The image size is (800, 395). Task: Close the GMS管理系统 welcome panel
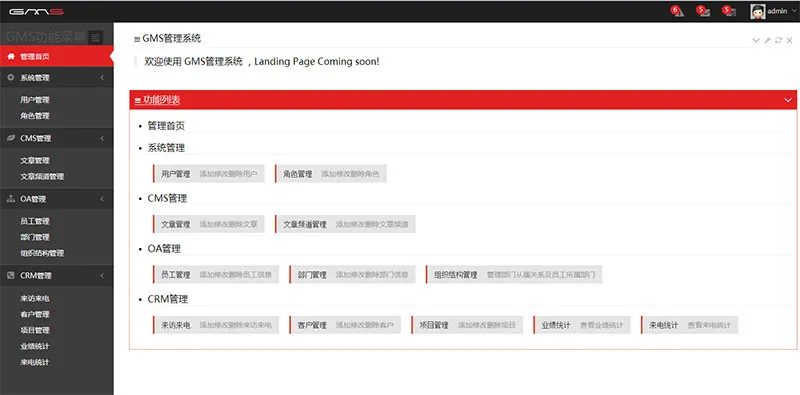point(789,40)
